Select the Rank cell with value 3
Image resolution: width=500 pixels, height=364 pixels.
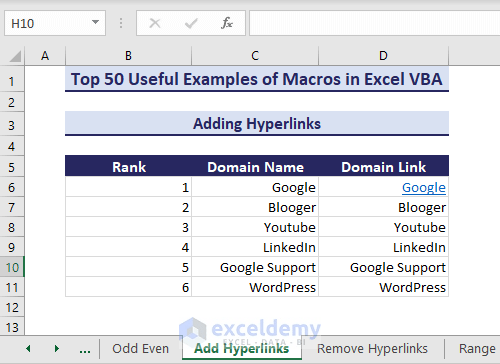click(129, 227)
